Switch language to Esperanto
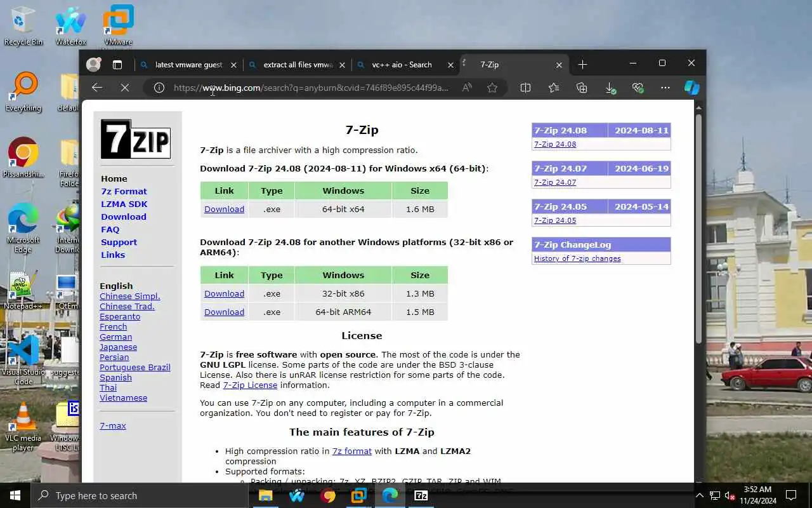The height and width of the screenshot is (508, 812). [120, 316]
